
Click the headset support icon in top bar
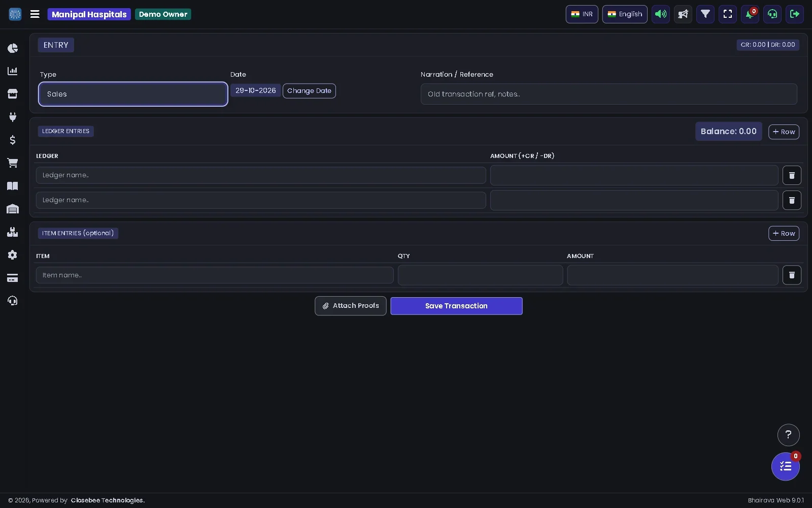[772, 14]
